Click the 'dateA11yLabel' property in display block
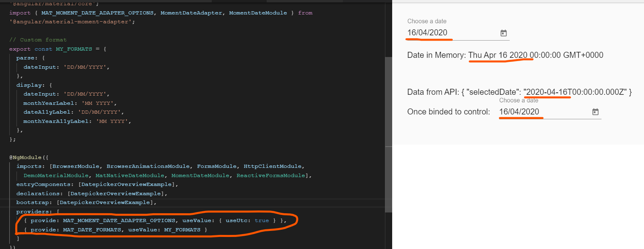Screen dimensions: 644x249 (48, 112)
